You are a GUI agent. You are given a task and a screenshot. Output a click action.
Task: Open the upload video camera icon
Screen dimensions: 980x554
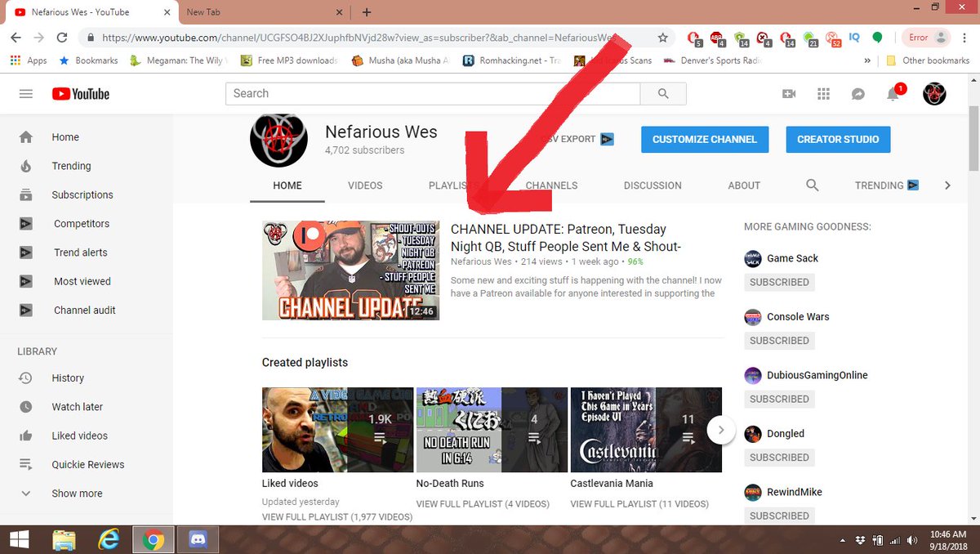[x=789, y=94]
